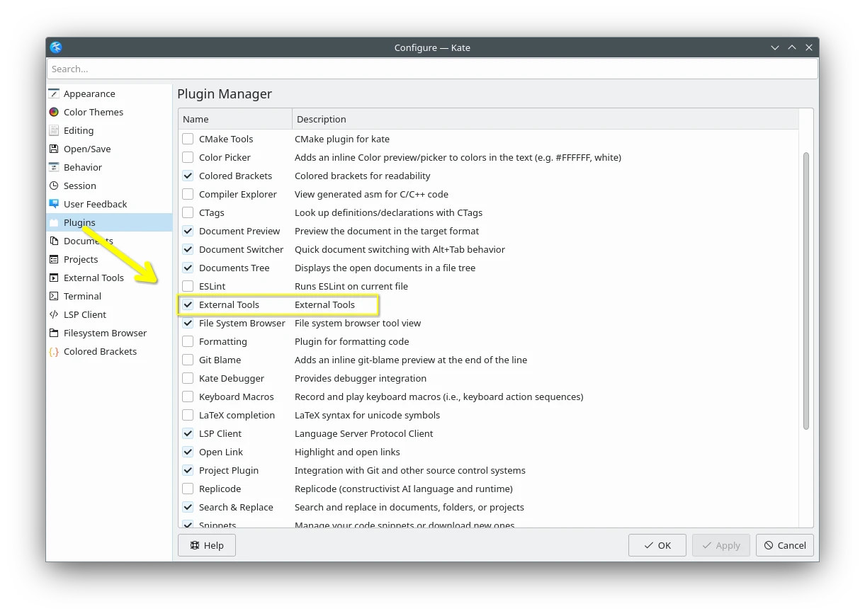The width and height of the screenshot is (865, 616).
Task: Click the LSP Client code icon
Action: [54, 314]
